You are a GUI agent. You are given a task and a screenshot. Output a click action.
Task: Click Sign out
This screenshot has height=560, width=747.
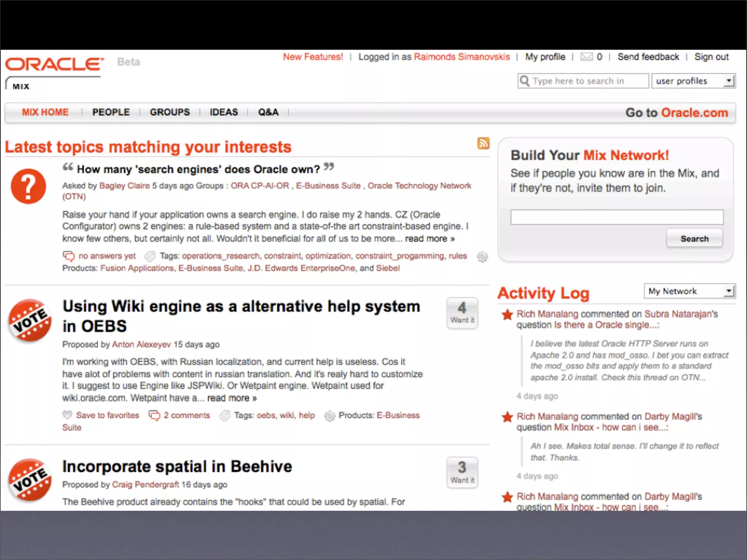tap(711, 57)
